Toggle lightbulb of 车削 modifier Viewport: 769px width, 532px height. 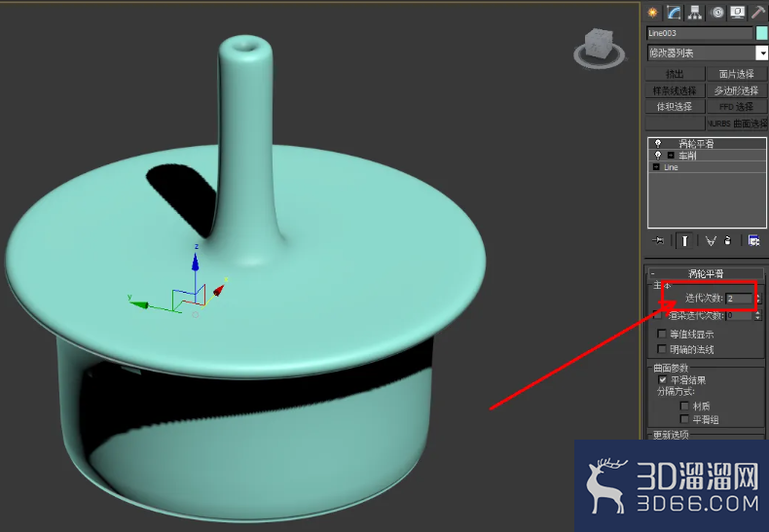coord(658,156)
